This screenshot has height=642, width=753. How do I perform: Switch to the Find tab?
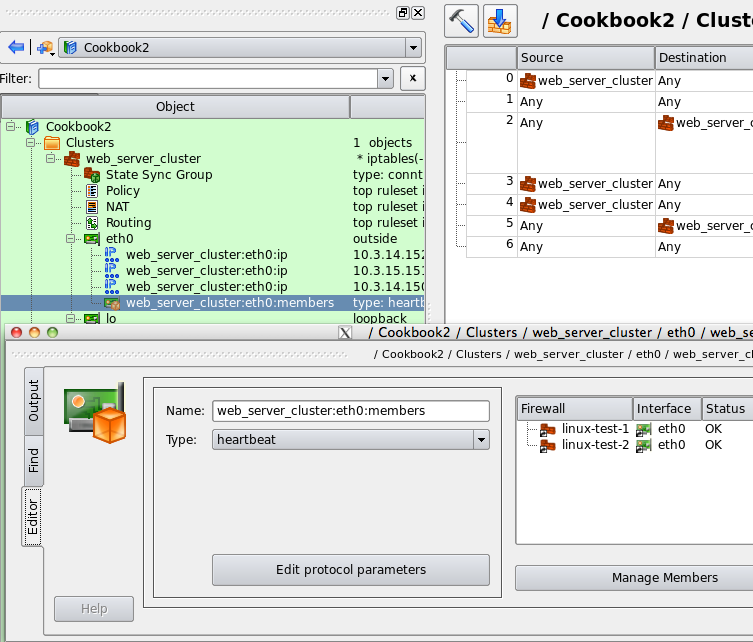pos(33,459)
